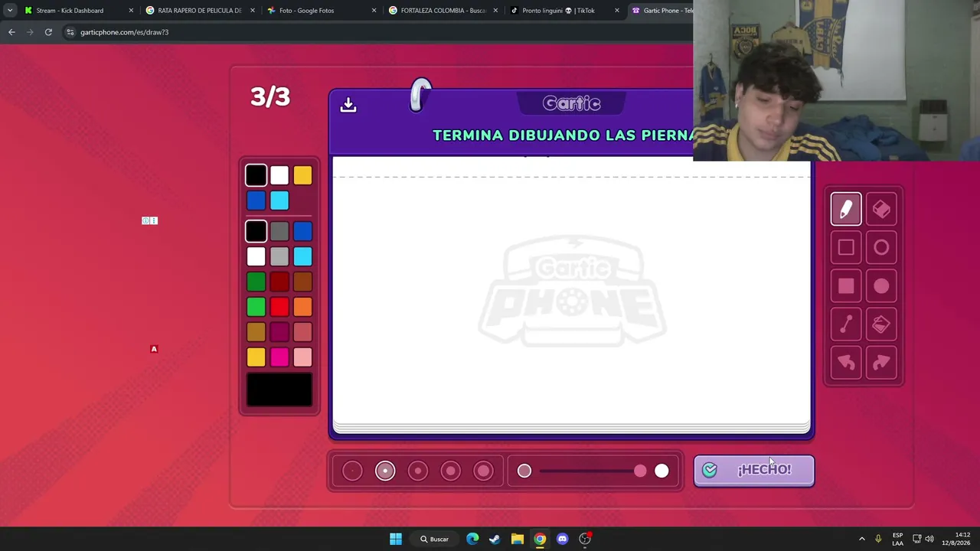View site information beside the address bar

[x=70, y=32]
